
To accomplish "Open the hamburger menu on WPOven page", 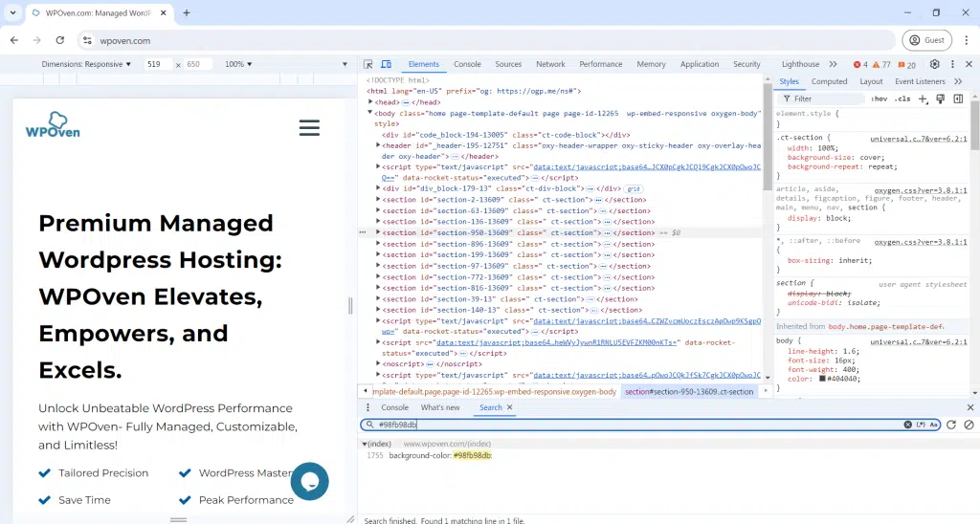I will point(309,128).
